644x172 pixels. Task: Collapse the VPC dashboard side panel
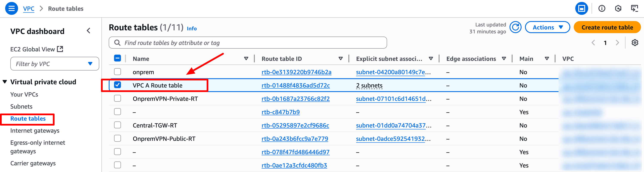(89, 31)
